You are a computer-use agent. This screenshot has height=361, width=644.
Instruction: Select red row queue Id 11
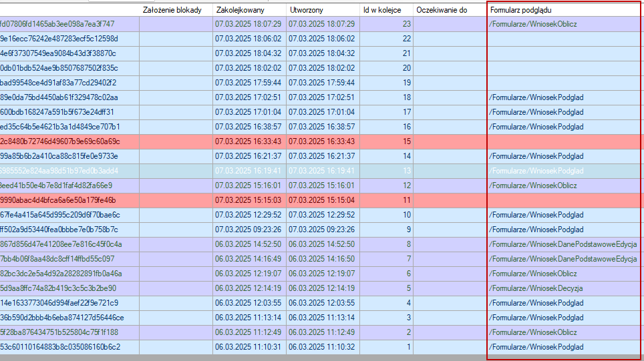[x=387, y=200]
